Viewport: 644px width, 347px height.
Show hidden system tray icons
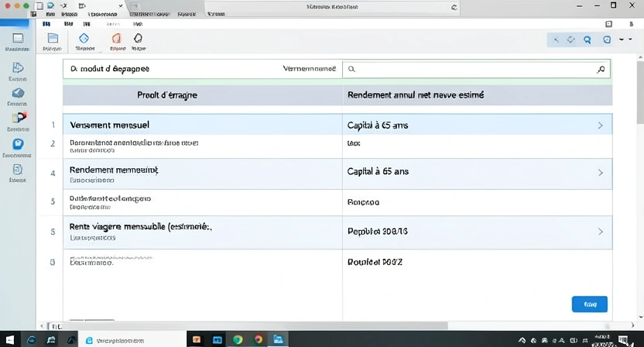coord(522,340)
